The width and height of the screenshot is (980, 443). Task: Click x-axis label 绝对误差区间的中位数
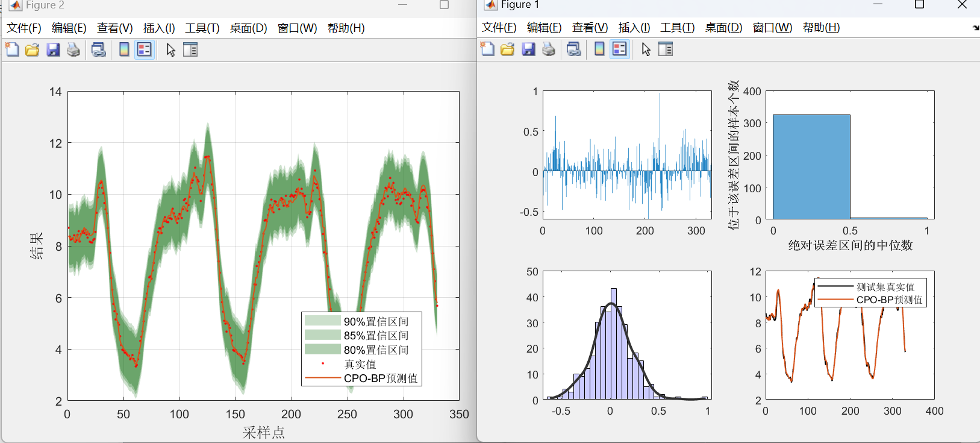click(x=850, y=245)
